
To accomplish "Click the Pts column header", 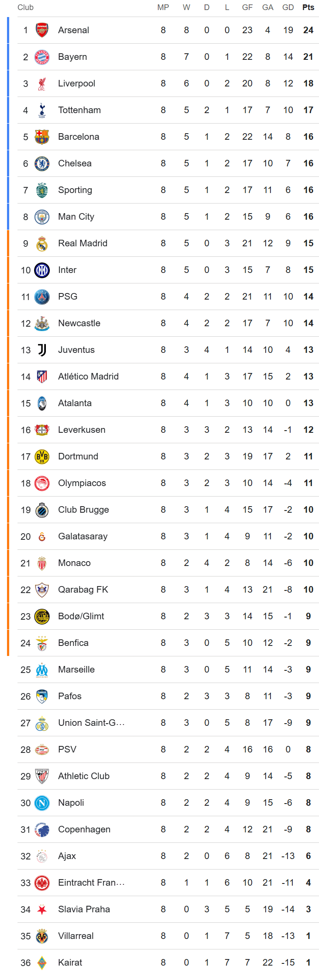I will pos(308,7).
